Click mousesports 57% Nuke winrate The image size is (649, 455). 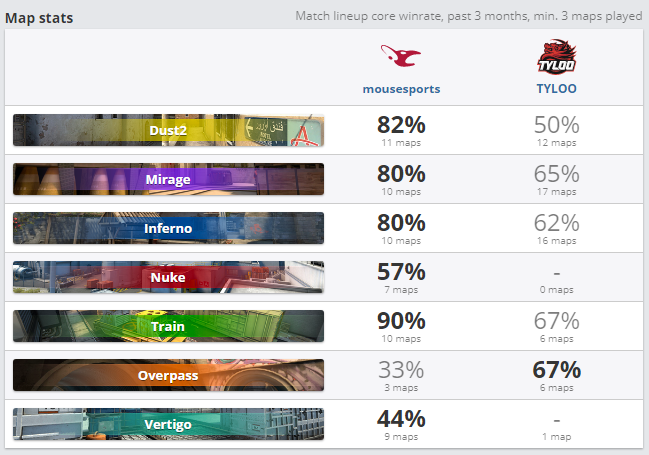pos(401,272)
